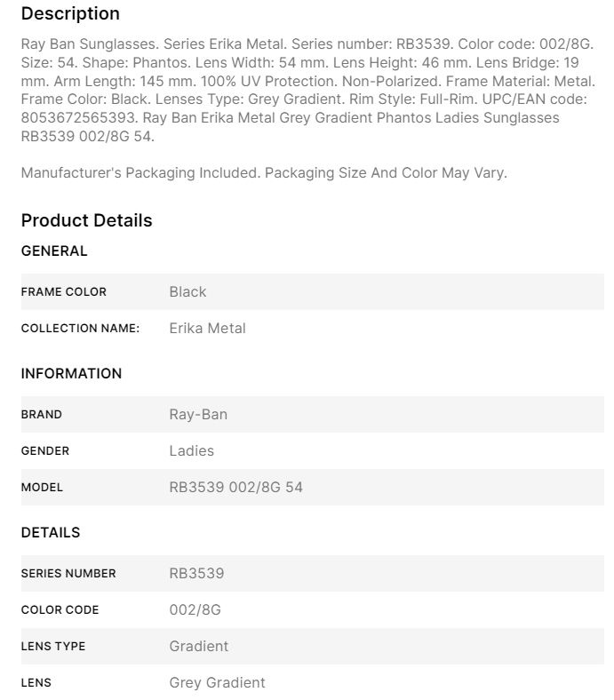
Task: Click the 002/8G color code value
Action: pyautogui.click(x=195, y=610)
